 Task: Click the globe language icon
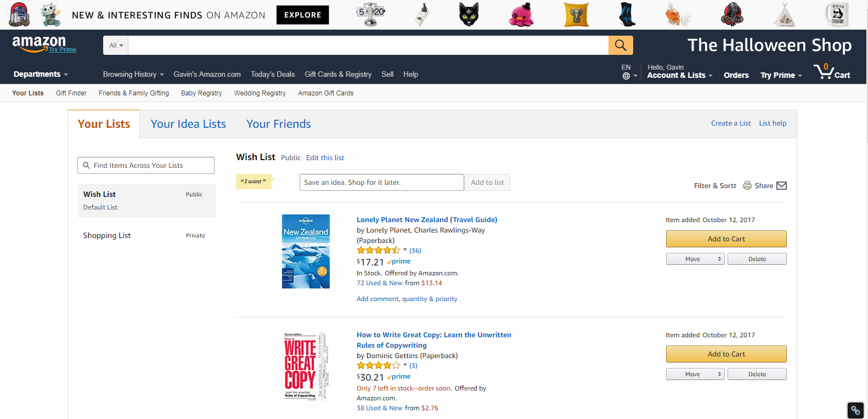[626, 76]
